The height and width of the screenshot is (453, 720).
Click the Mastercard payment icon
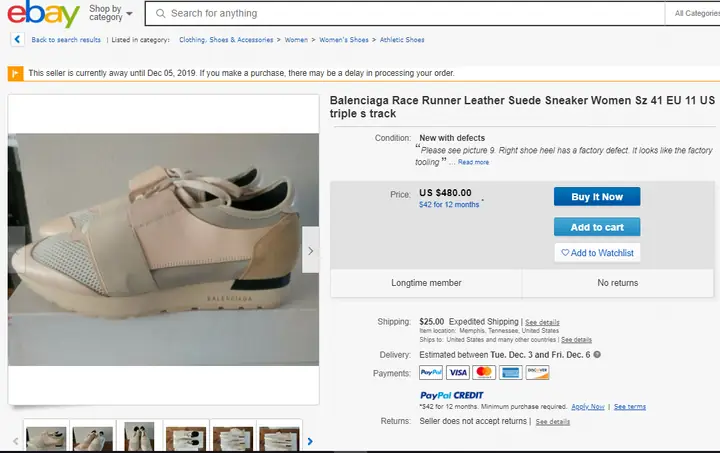(x=484, y=372)
